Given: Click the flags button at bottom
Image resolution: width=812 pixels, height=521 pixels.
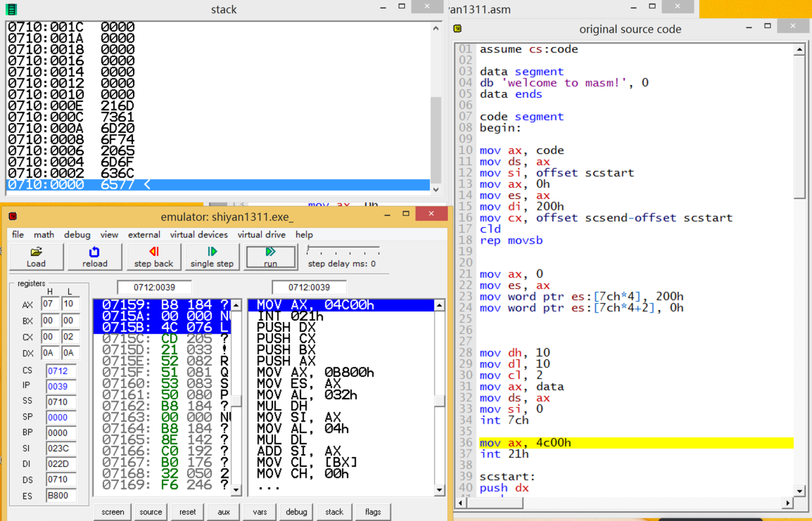Looking at the screenshot, I should 373,512.
